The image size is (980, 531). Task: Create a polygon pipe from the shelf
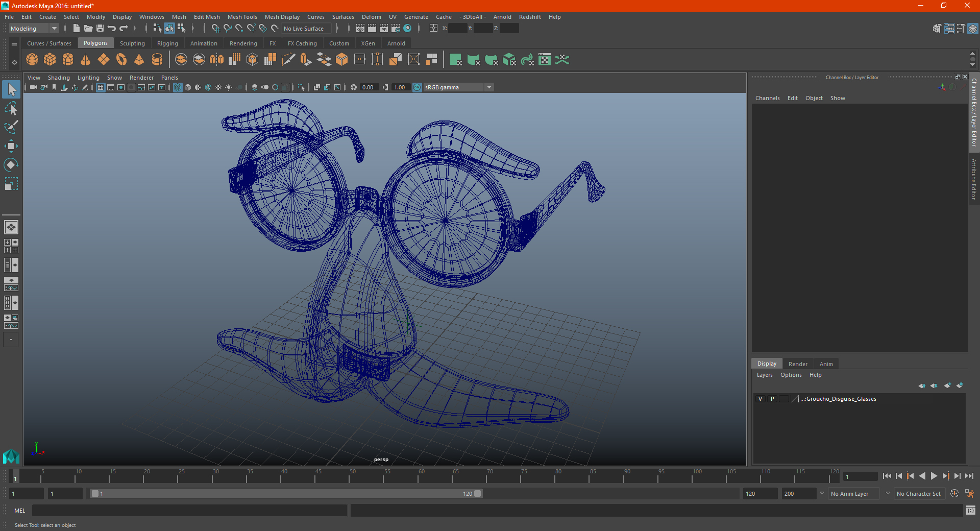click(x=157, y=60)
